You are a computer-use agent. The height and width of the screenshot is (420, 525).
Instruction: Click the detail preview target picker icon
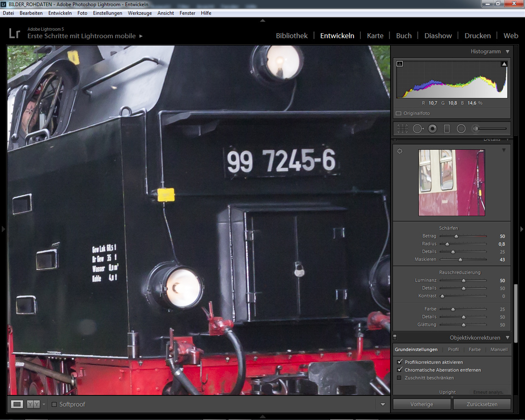(x=400, y=151)
